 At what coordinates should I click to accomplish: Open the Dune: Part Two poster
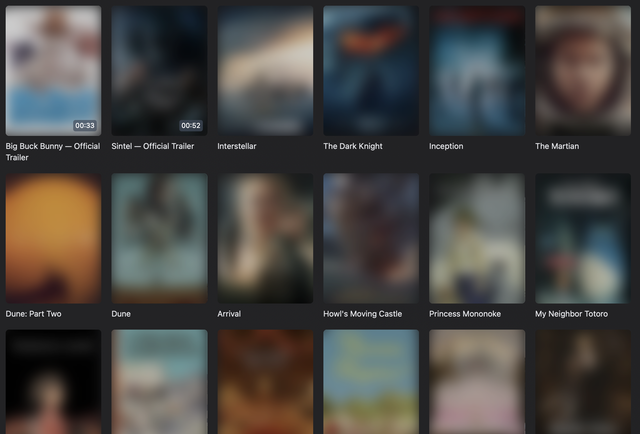53,238
